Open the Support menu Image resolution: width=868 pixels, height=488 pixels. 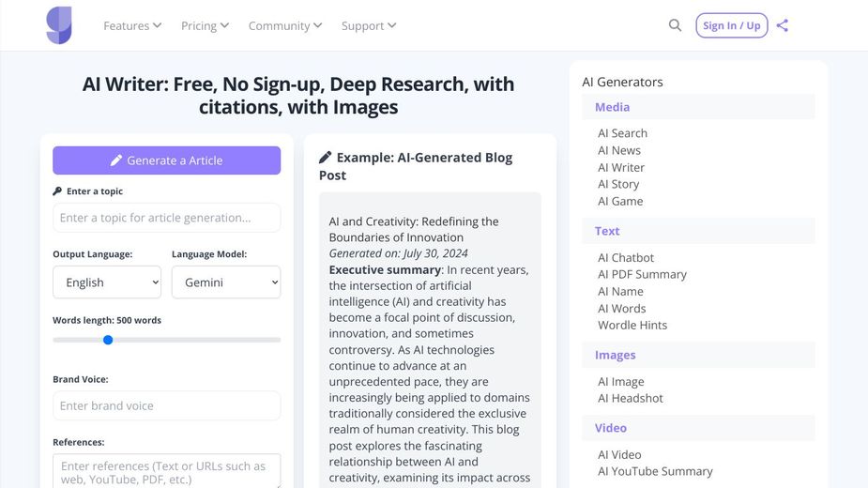tap(368, 26)
